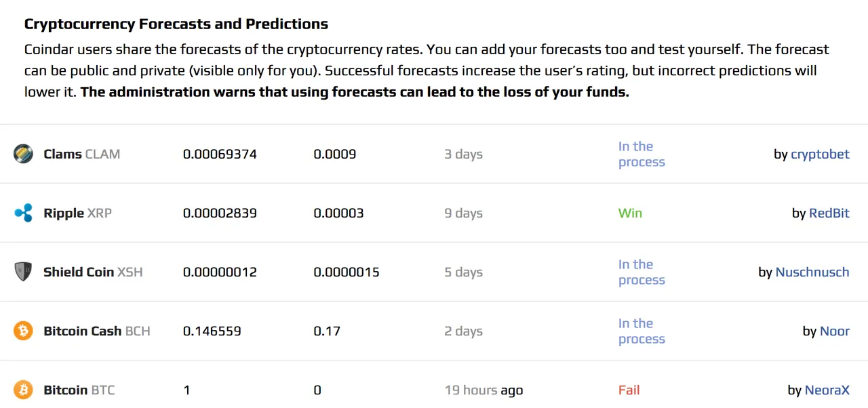
Task: Open the cryptobet user profile
Action: pos(820,155)
